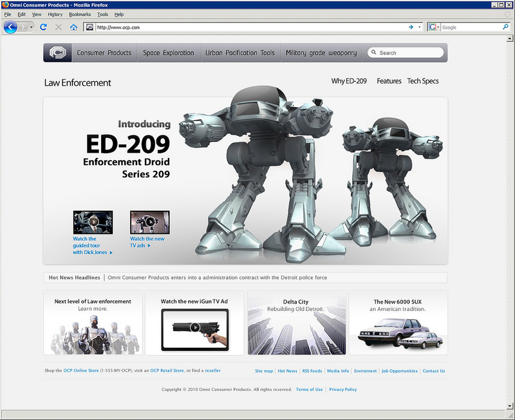Open the Enviroment footer link
The image size is (515, 420).
coord(365,370)
